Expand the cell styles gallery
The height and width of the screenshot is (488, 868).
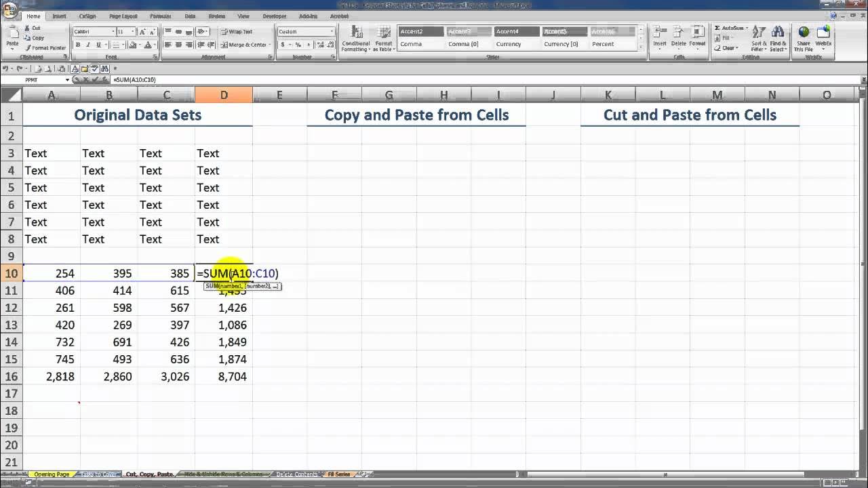tap(642, 48)
